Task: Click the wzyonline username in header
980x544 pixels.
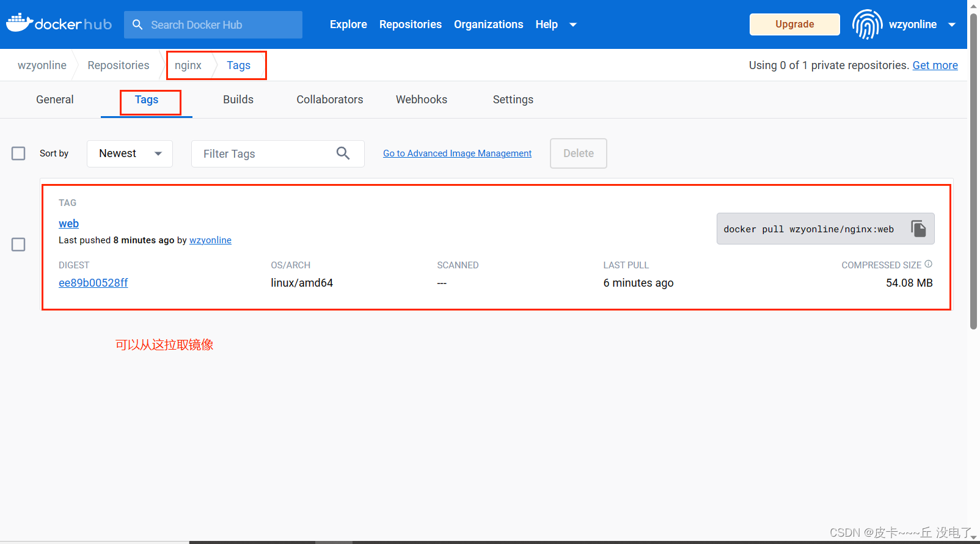Action: coord(913,24)
